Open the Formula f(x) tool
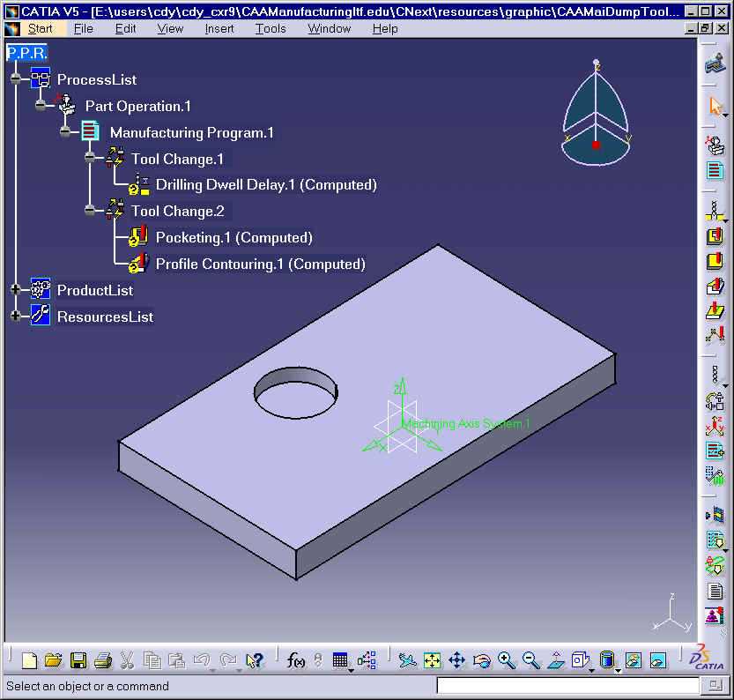The image size is (734, 700). click(x=295, y=660)
